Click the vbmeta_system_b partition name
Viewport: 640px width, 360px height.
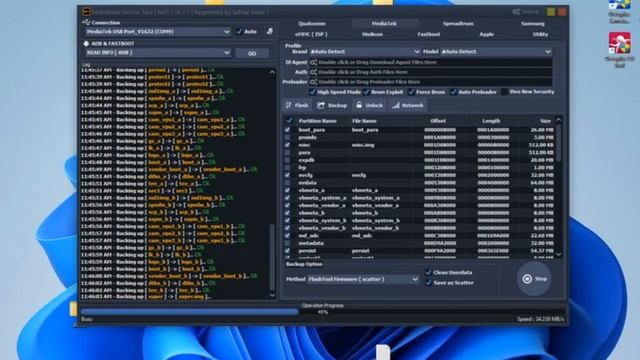(322, 220)
